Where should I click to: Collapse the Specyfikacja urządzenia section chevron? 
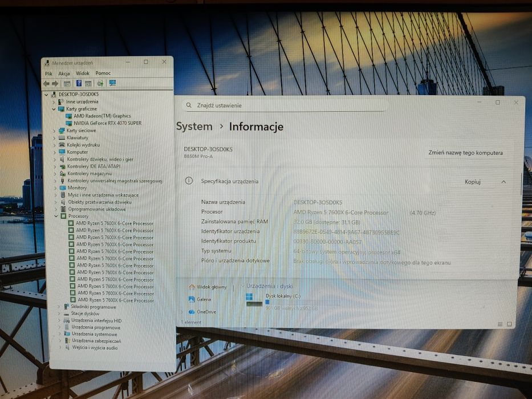point(503,182)
